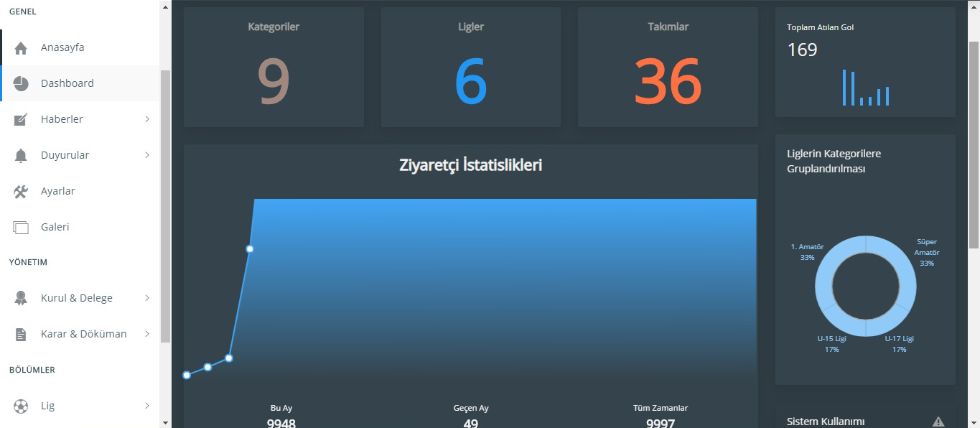Expand the Haberler submenu chevron
This screenshot has height=428, width=980.
click(x=147, y=119)
